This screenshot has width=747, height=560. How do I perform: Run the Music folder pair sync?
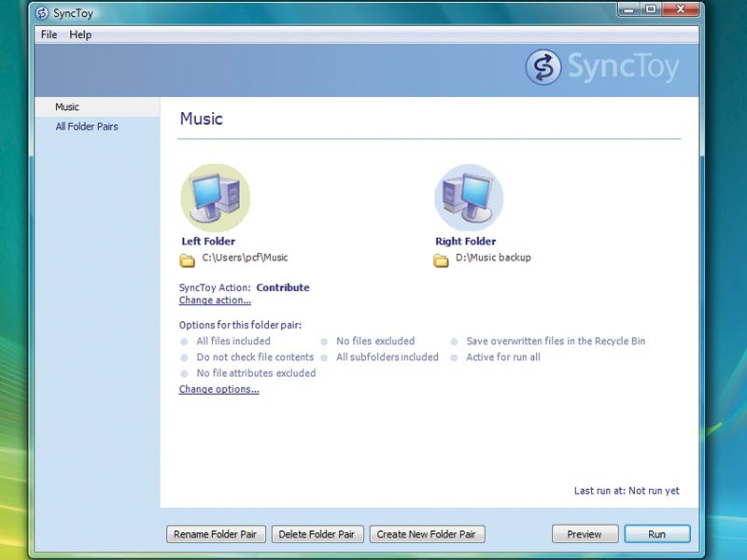657,534
